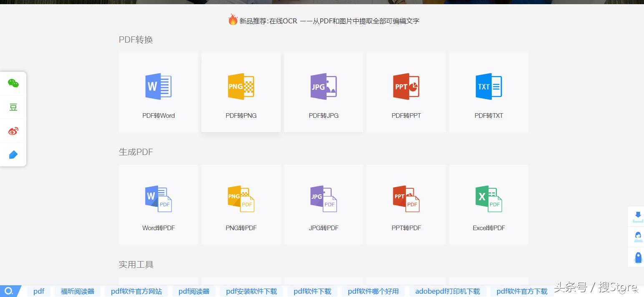Click the PPT转PDF label text
644x297 pixels.
(x=406, y=228)
